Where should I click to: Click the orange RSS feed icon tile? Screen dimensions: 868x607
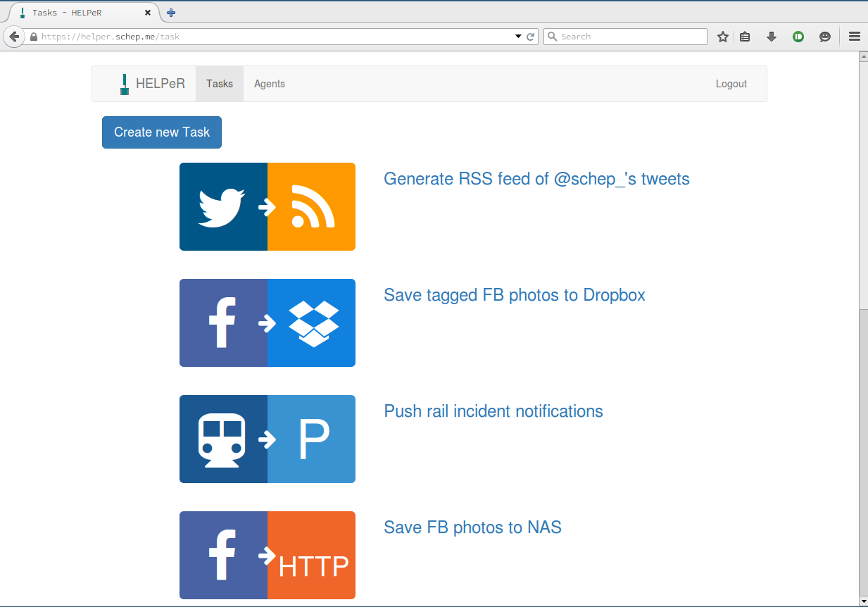pyautogui.click(x=311, y=206)
